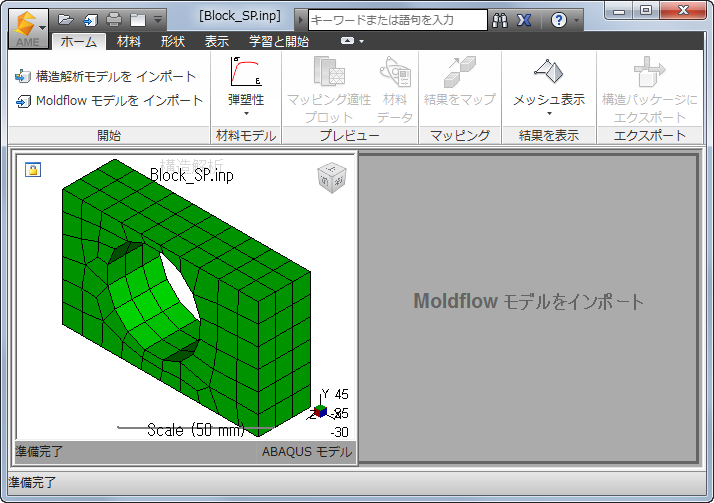Open the AME application menu button
This screenshot has height=503, width=714.
(x=28, y=29)
